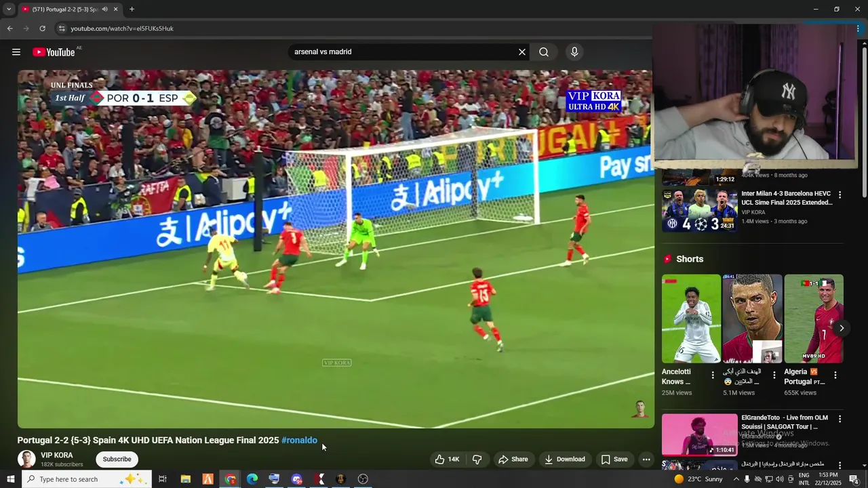Dislike the video

477,460
